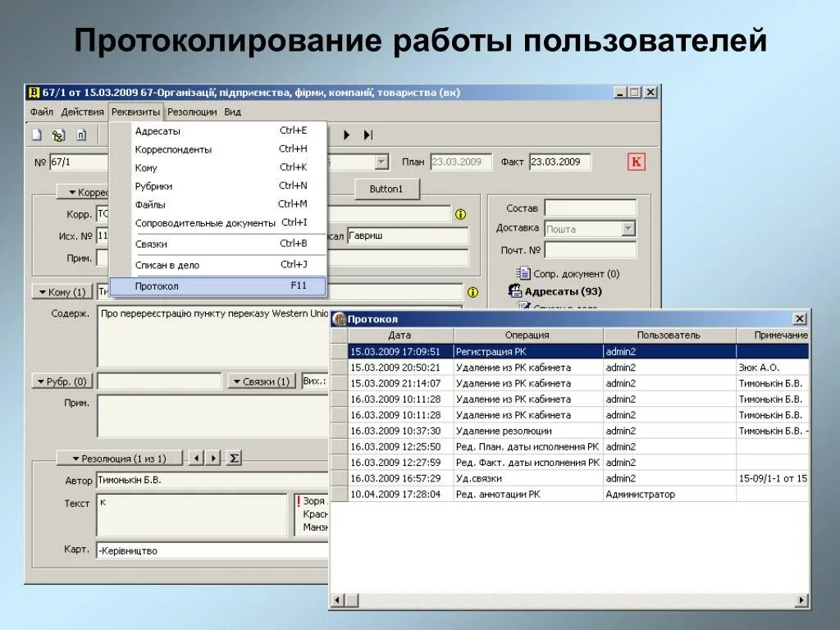Sort protocol by Операция column header
This screenshot has height=630, width=840.
527,336
